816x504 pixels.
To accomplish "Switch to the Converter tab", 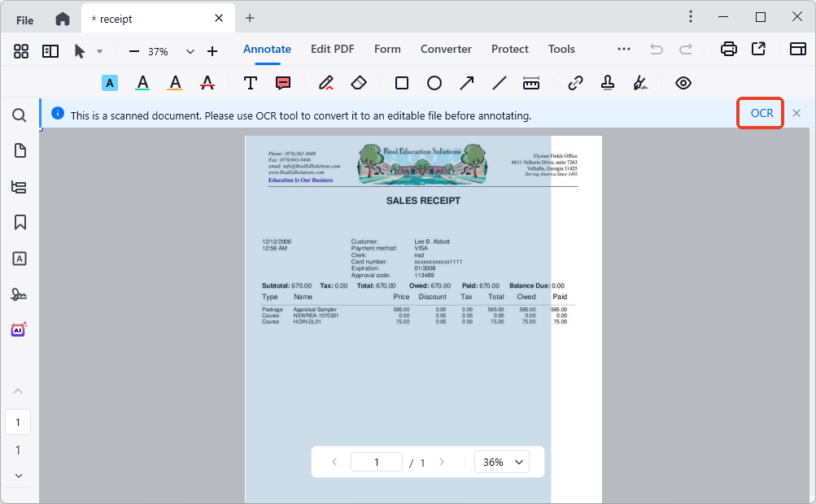I will (446, 49).
